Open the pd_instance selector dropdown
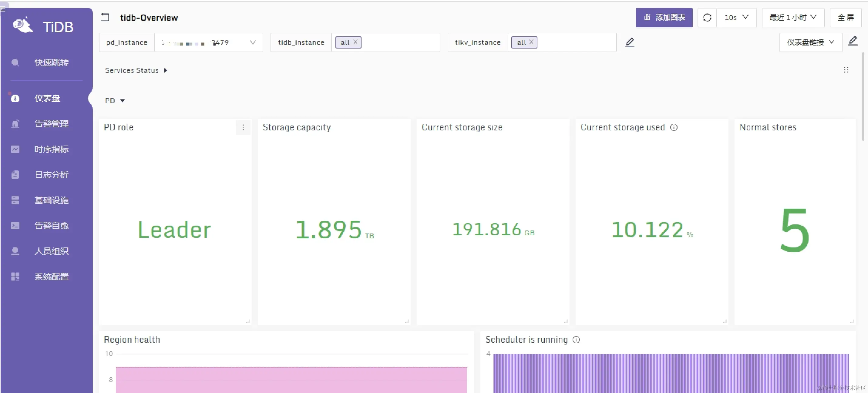This screenshot has height=393, width=868. point(208,42)
